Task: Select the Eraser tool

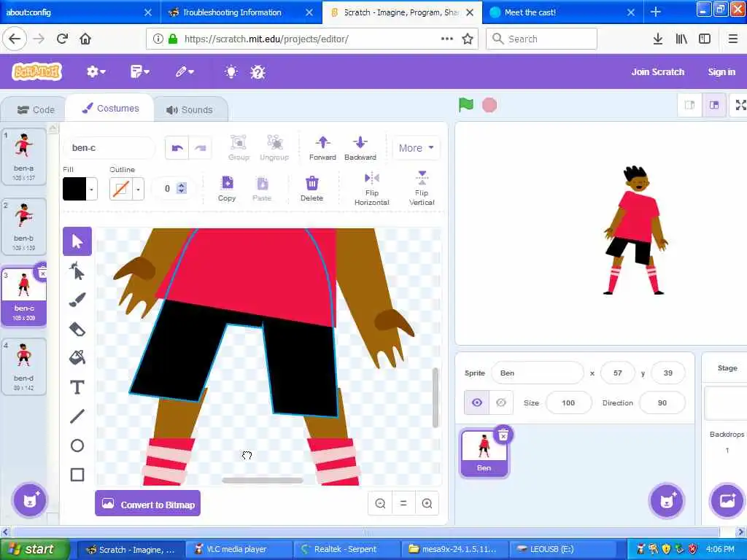Action: pos(77,329)
